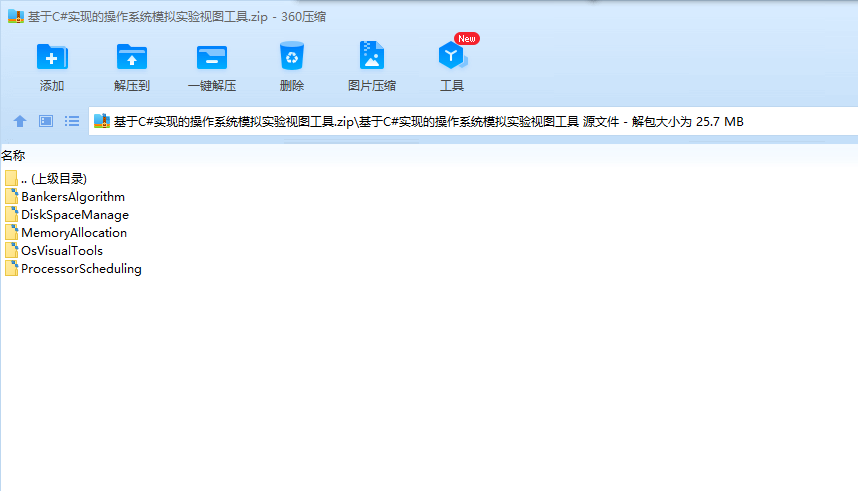
Task: Click the 添加 (Add) toolbar icon
Action: coord(52,56)
